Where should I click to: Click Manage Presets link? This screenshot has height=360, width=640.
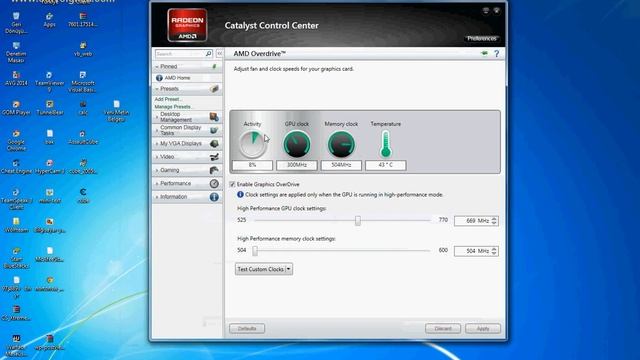tap(173, 107)
